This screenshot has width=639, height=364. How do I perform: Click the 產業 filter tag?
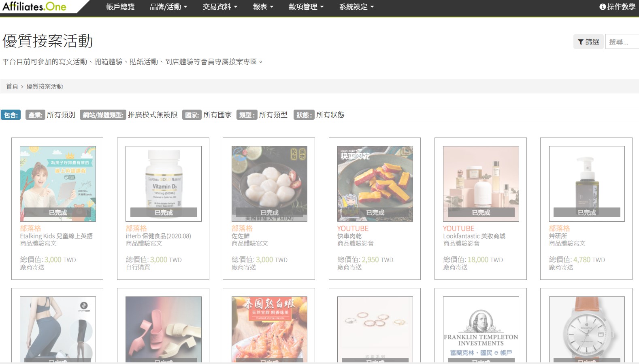(x=35, y=115)
